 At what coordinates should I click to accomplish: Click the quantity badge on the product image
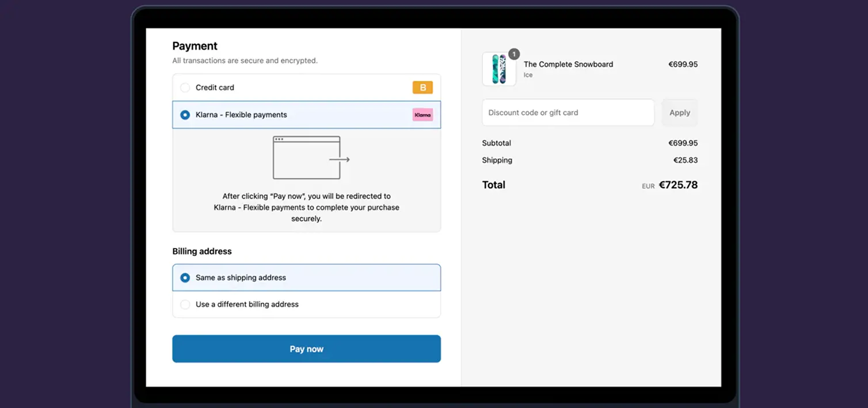pos(514,54)
